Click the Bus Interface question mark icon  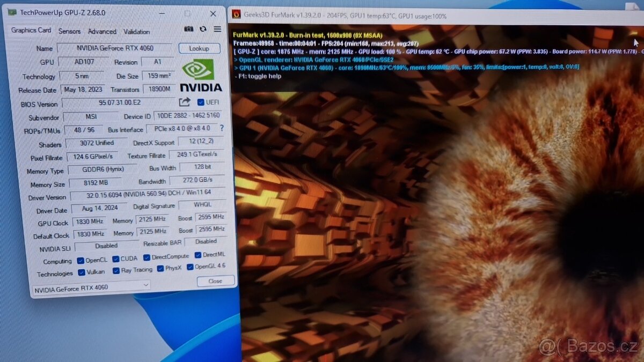pos(222,128)
